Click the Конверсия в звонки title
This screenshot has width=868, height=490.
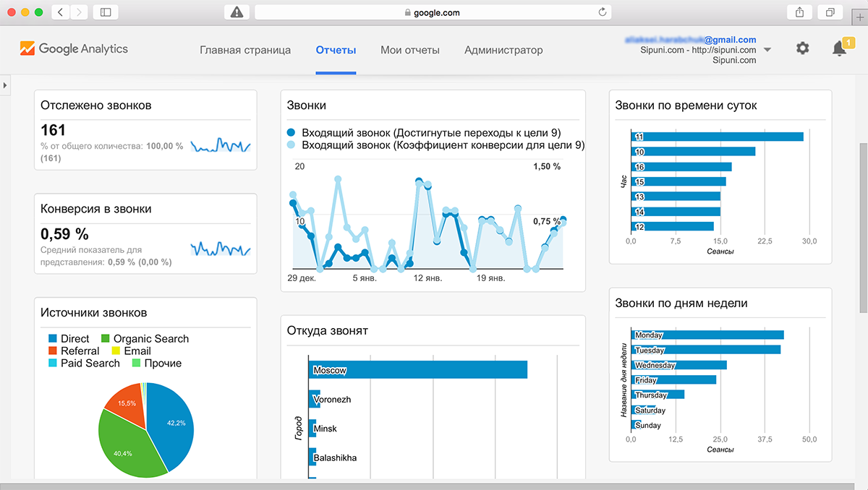coord(96,209)
